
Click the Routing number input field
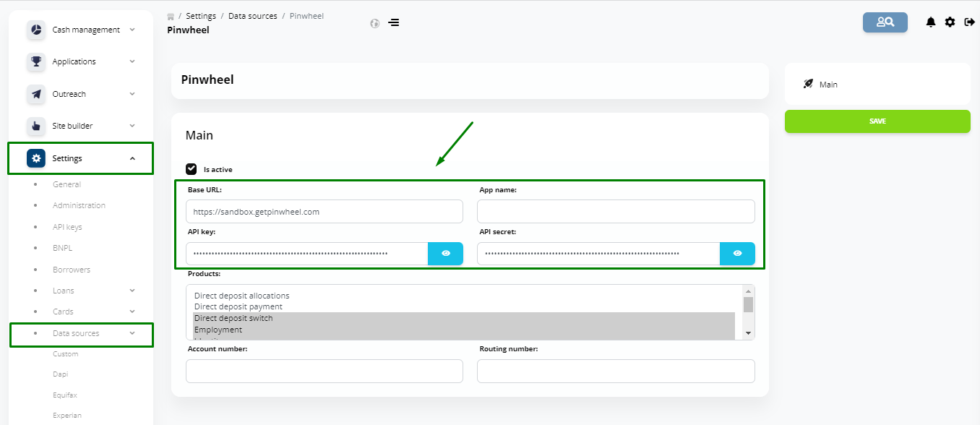pos(616,371)
